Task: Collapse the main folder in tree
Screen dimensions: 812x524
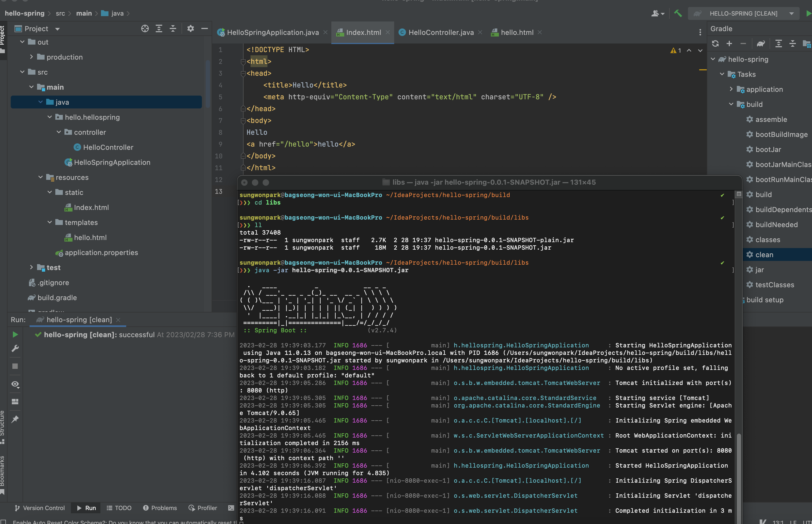Action: (31, 87)
